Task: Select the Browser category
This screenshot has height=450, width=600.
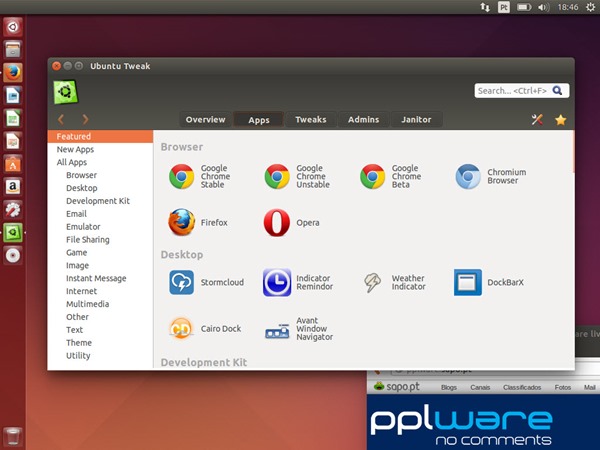Action: pos(100,175)
